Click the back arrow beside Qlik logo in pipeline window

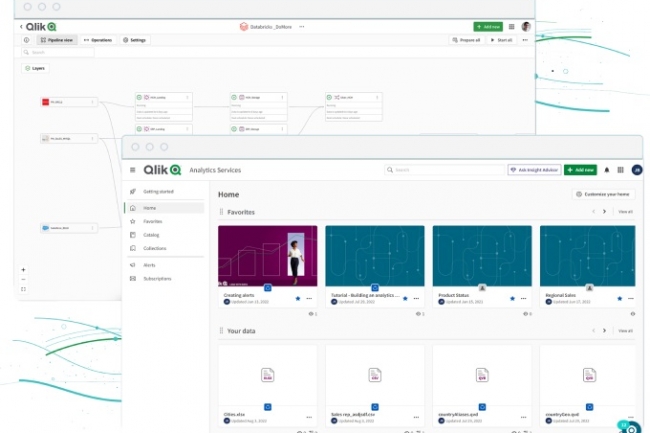[x=21, y=27]
